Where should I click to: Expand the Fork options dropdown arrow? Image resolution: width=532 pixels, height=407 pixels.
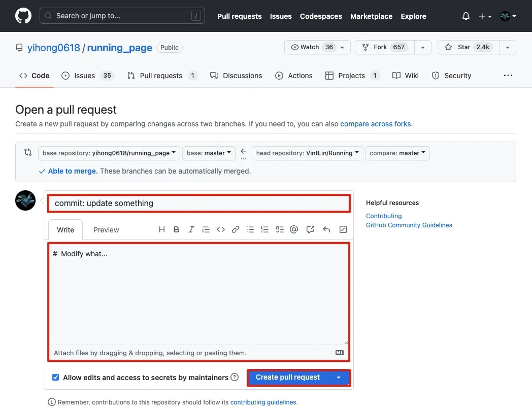423,48
